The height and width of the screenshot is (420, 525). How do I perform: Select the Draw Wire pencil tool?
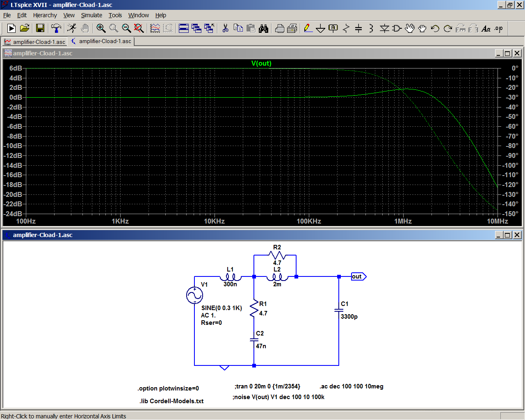coord(308,28)
